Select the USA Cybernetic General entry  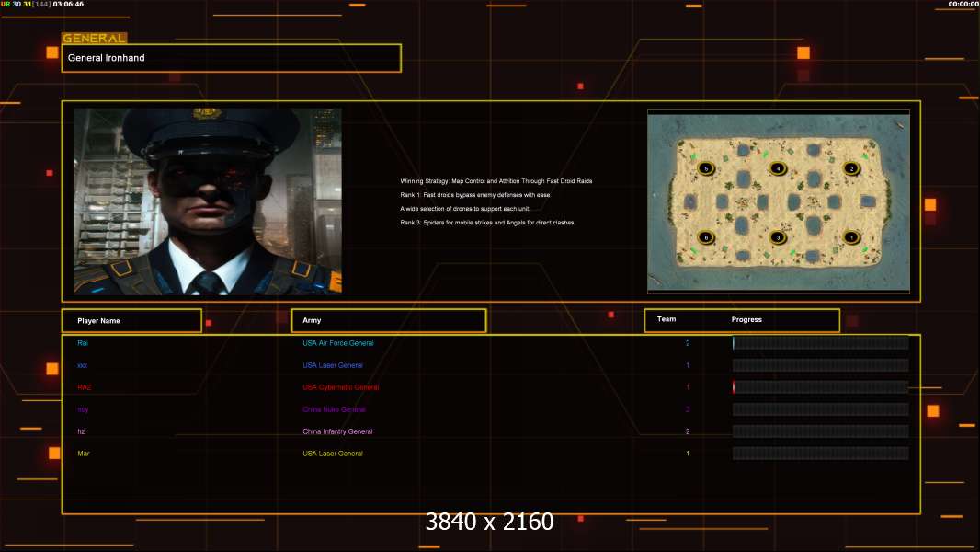(341, 387)
